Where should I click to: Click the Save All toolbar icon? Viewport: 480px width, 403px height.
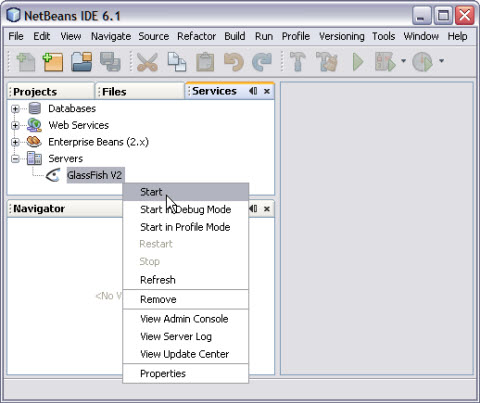tap(110, 62)
